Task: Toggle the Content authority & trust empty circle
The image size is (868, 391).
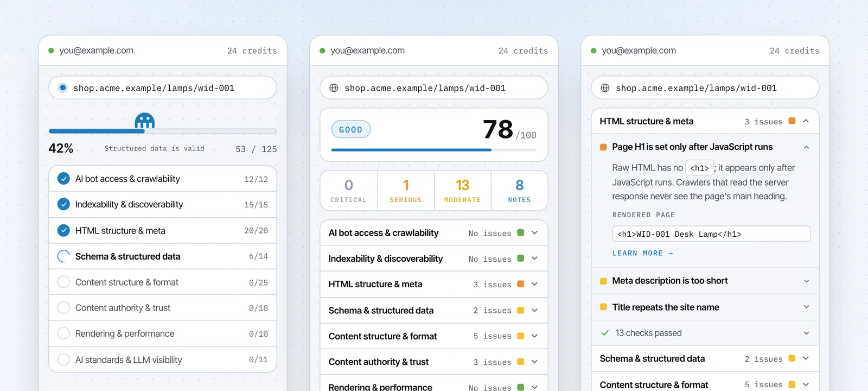Action: pos(63,308)
